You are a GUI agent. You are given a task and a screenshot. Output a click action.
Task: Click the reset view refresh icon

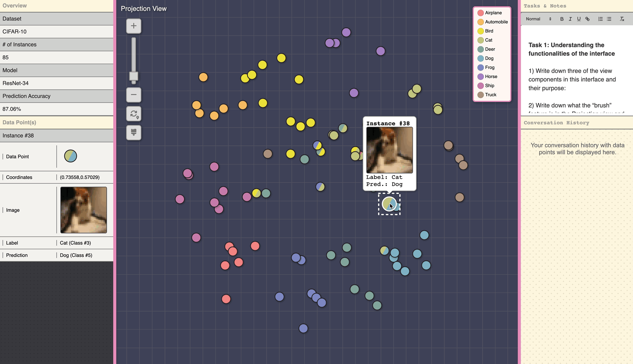[133, 114]
